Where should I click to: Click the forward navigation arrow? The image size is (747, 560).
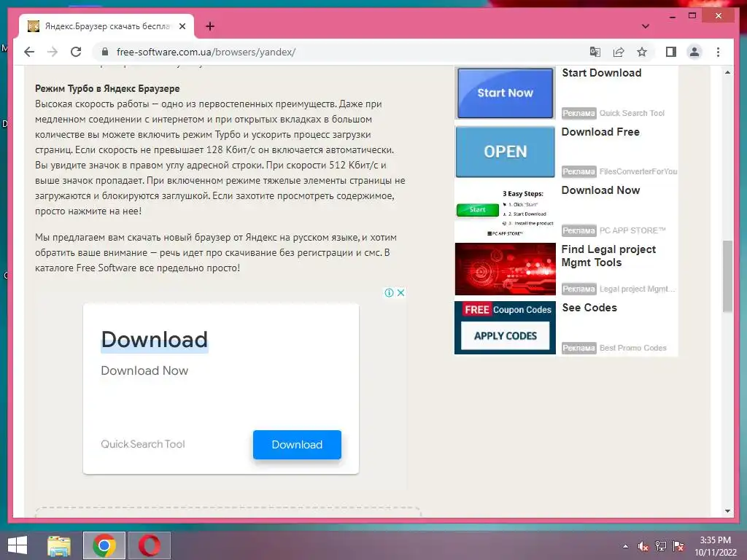coord(53,52)
